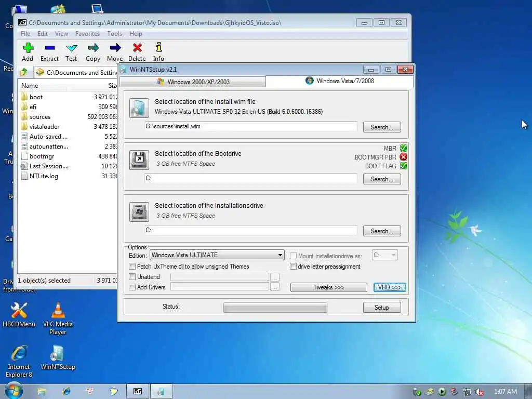Enable Patch UxTheme.dll checkbox
The height and width of the screenshot is (399, 532).
click(132, 267)
